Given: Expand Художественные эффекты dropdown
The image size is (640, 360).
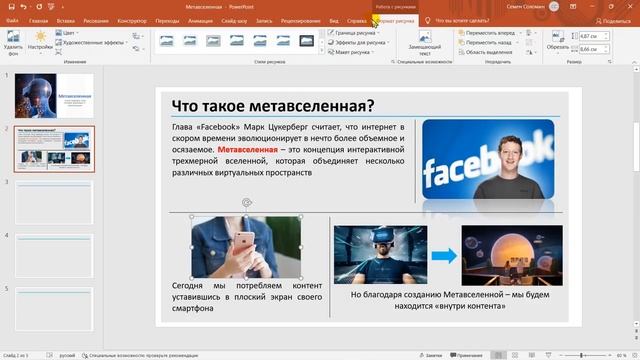Looking at the screenshot, I should (x=91, y=42).
